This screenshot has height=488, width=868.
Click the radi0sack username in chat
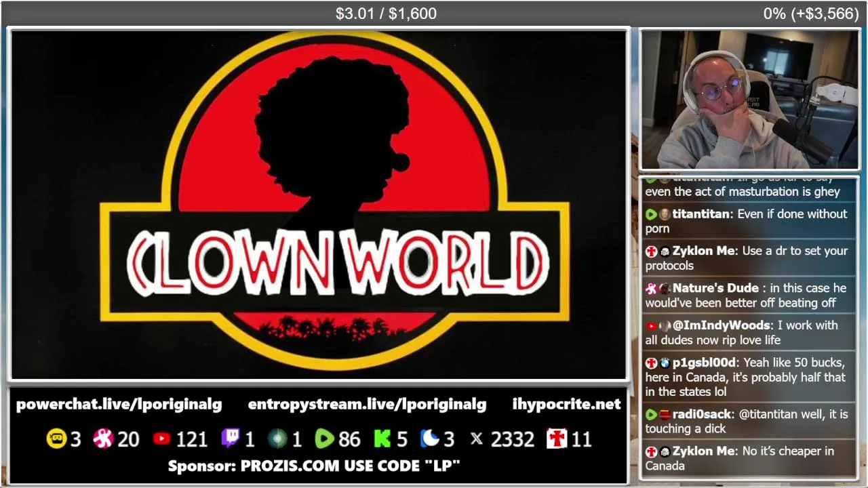[702, 414]
